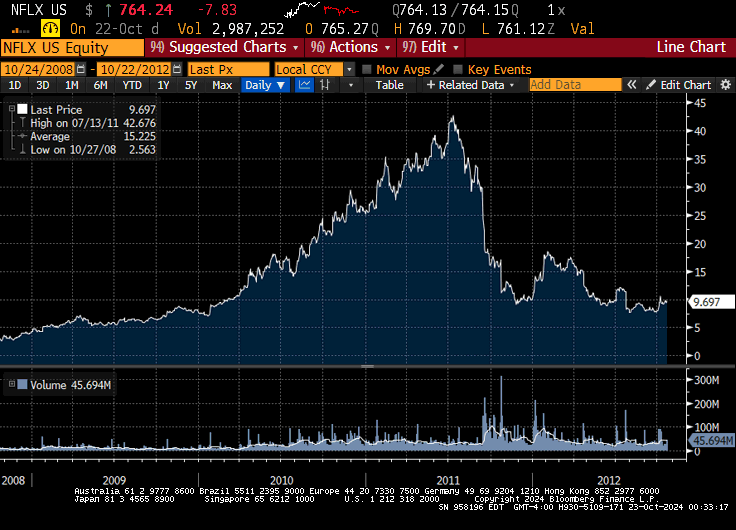Click the orange signal bars icon
This screenshot has height=530, width=736.
coord(21,31)
